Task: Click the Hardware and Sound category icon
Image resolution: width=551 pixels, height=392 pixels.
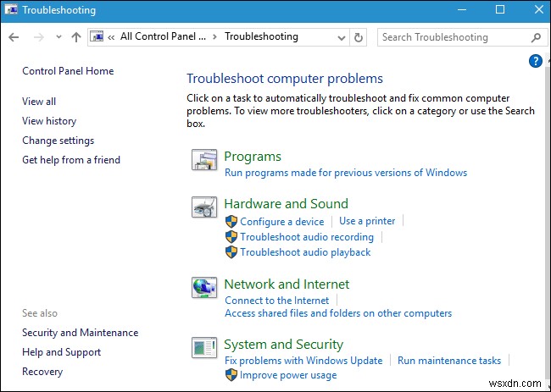Action: click(x=204, y=207)
